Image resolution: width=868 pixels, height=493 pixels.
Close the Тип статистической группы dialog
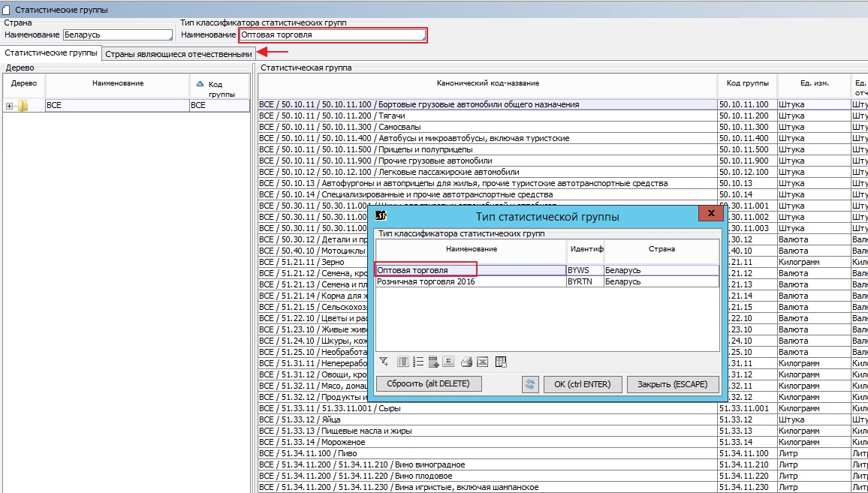(710, 215)
